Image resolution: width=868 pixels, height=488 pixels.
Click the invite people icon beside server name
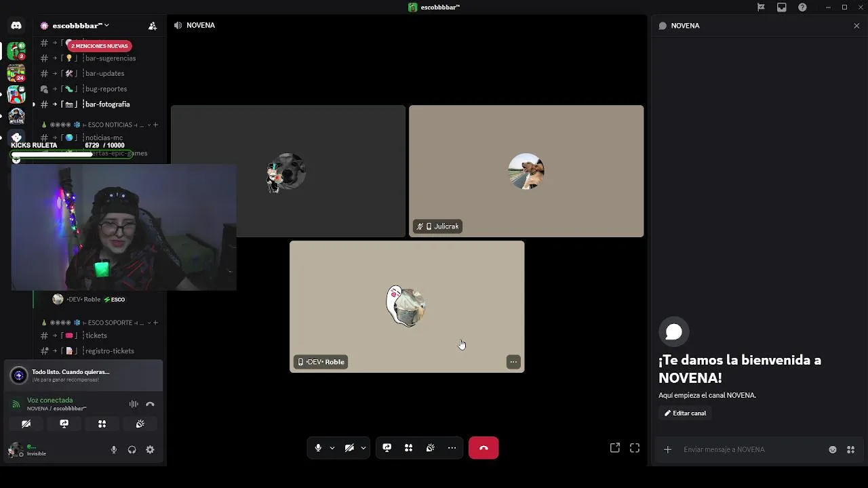tap(153, 26)
